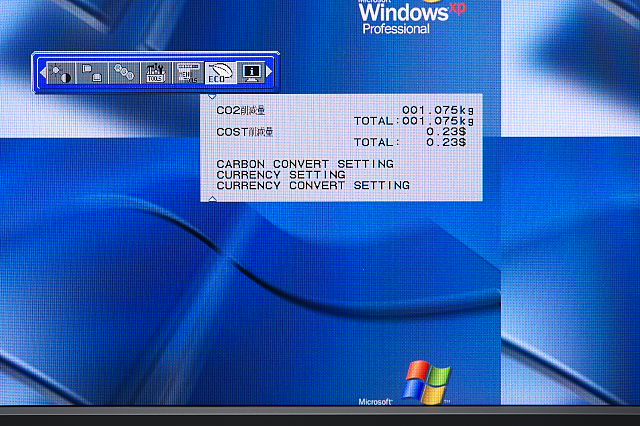Select the COST savings row label
This screenshot has width=640, height=426.
(245, 131)
